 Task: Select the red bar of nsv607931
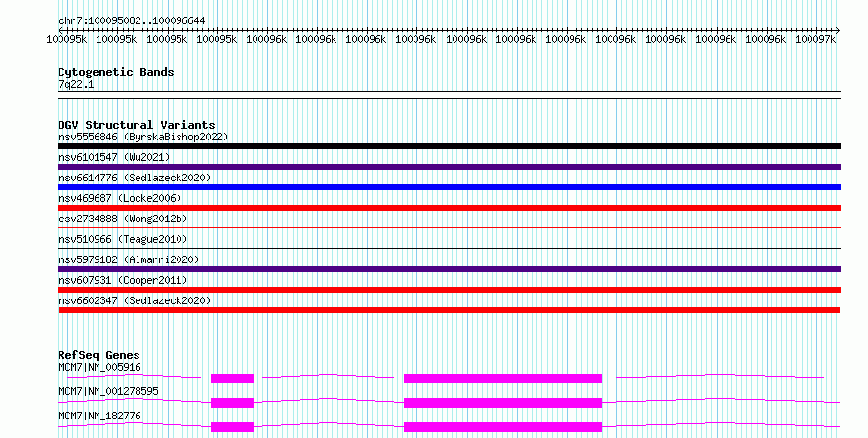pos(449,290)
